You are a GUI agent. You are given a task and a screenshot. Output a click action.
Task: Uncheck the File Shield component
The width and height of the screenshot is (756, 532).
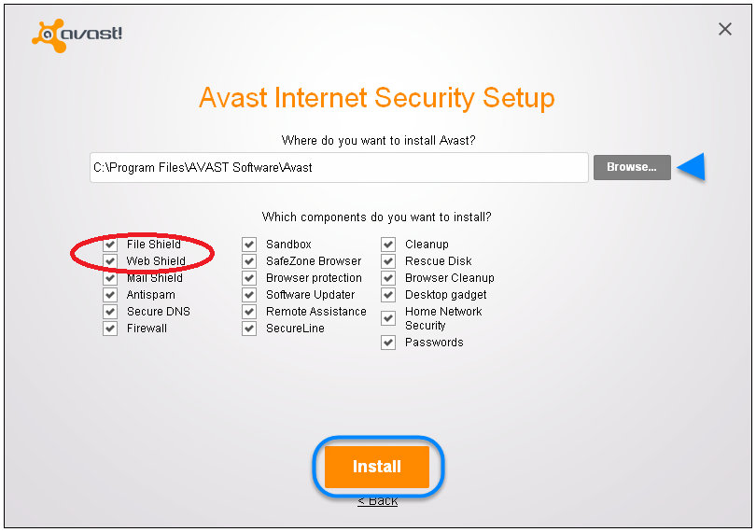pos(110,244)
